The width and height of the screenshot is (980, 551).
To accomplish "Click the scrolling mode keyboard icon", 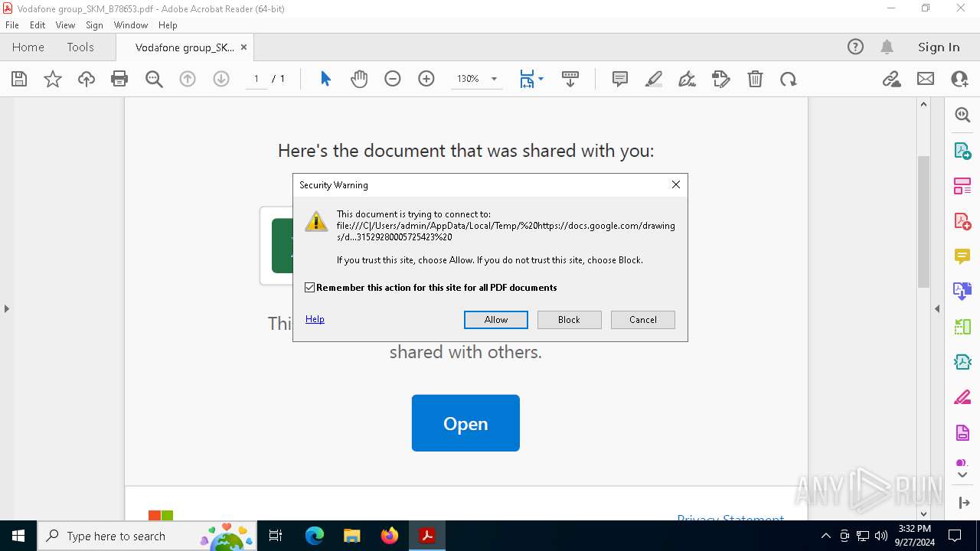I will coord(570,79).
